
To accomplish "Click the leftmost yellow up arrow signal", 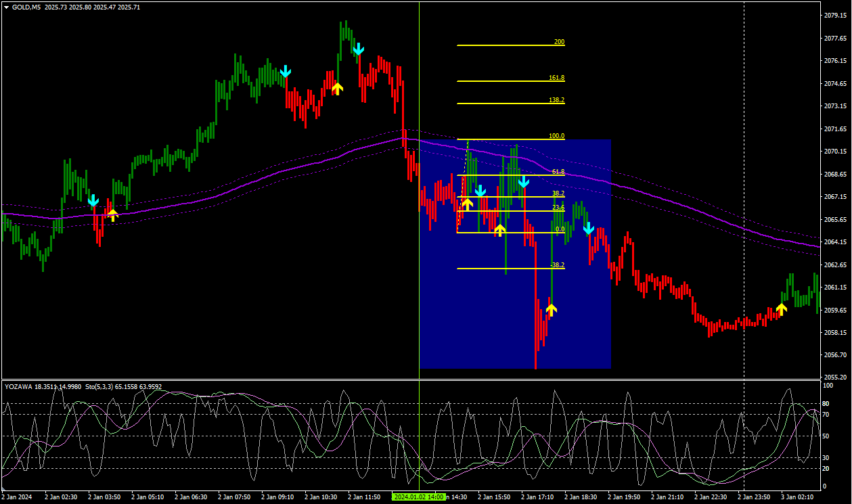I will tap(112, 215).
